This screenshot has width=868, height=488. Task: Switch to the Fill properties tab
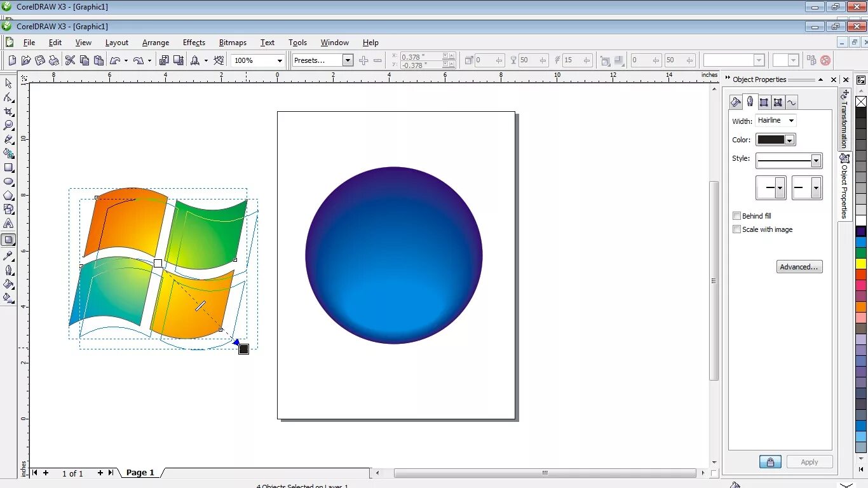pyautogui.click(x=736, y=102)
